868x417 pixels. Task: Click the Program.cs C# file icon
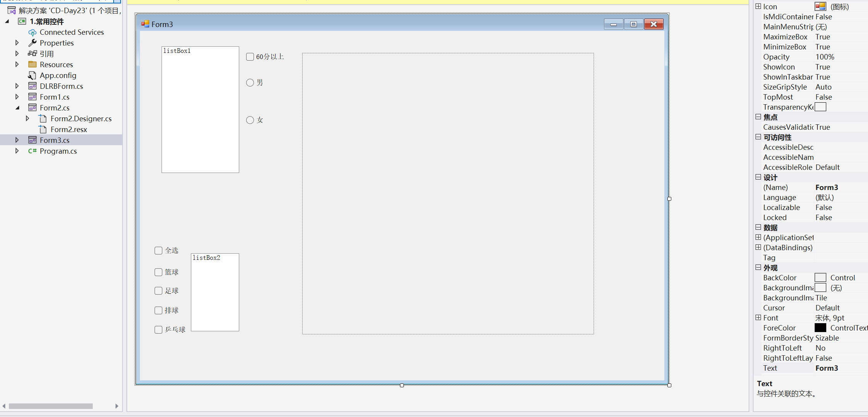32,151
